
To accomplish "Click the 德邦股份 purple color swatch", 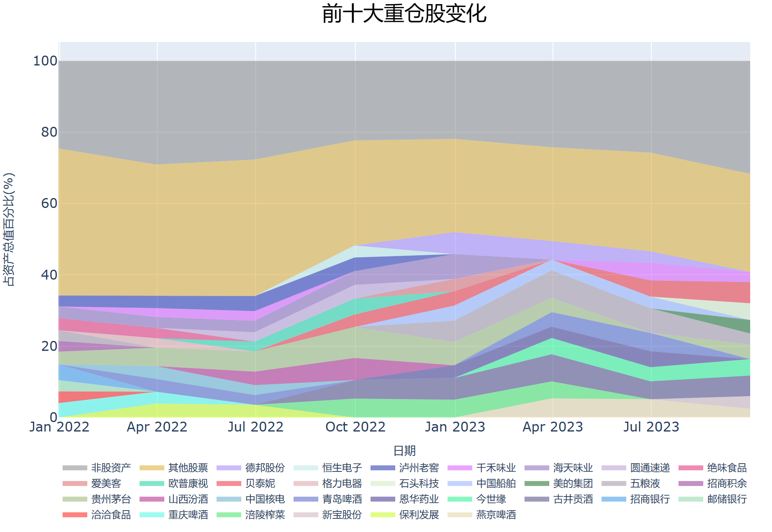I will 229,468.
